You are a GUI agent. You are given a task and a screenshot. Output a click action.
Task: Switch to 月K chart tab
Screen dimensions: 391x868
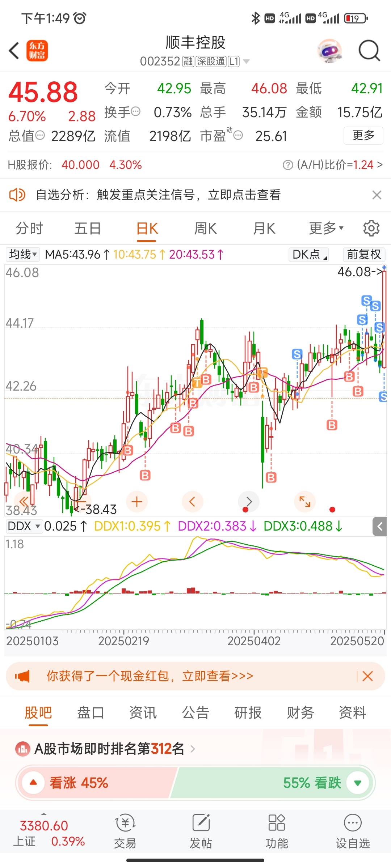264,228
